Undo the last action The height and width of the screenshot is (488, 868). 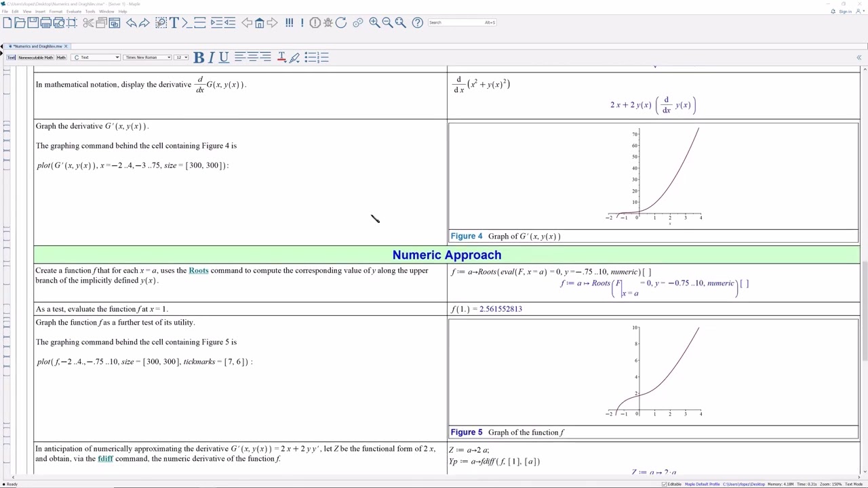[132, 23]
